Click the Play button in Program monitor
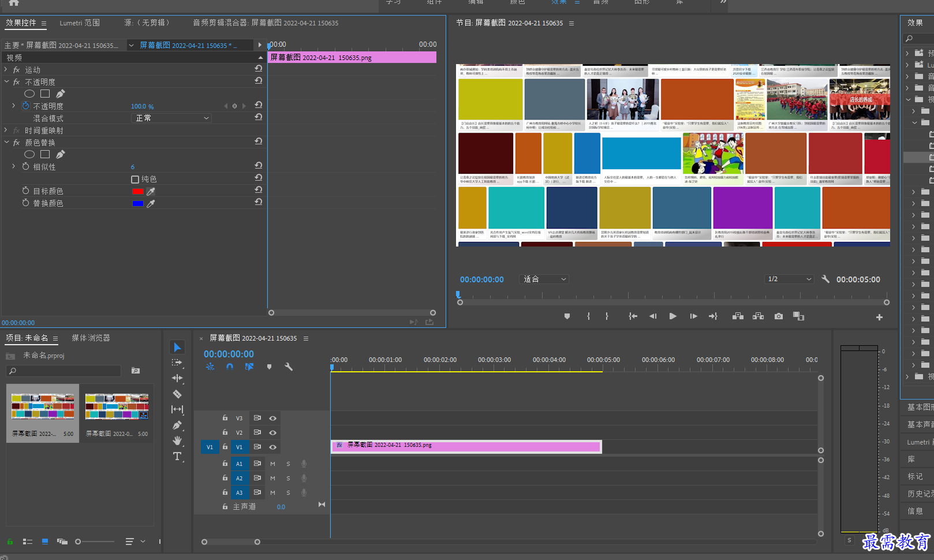Screen dimensions: 934x560 [673, 316]
